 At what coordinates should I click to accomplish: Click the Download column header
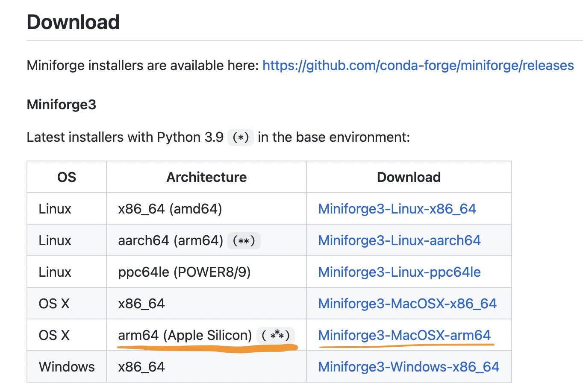(x=409, y=177)
